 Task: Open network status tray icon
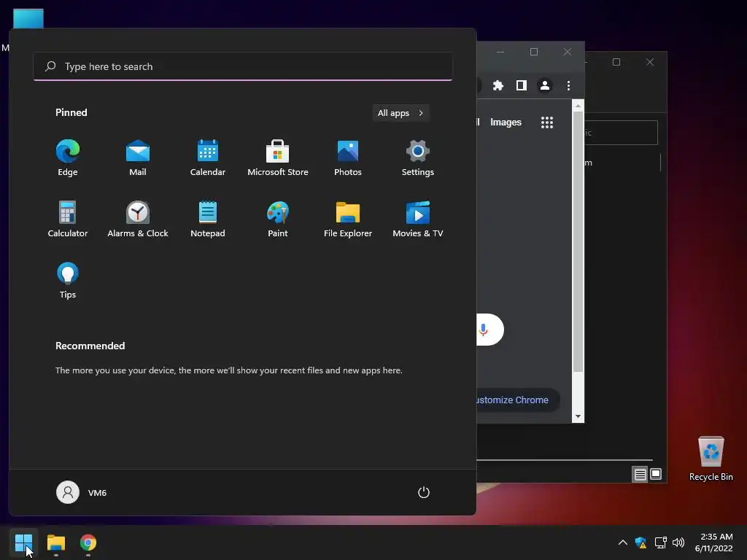tap(660, 542)
